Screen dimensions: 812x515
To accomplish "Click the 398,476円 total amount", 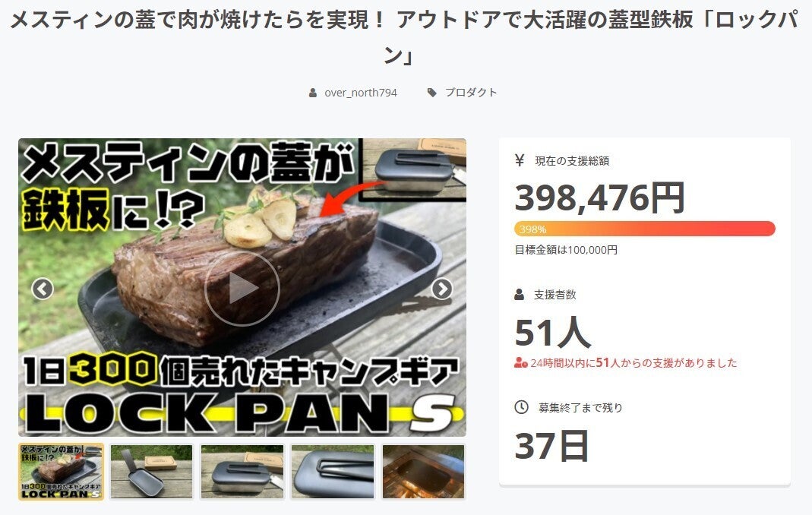I will (599, 198).
